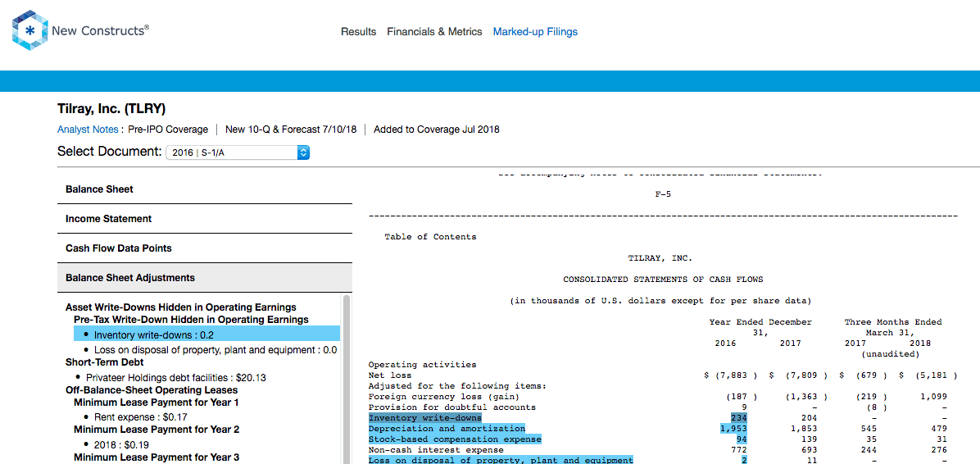Expand Cash Flow Data Points section
The width and height of the screenshot is (980, 464).
[204, 248]
